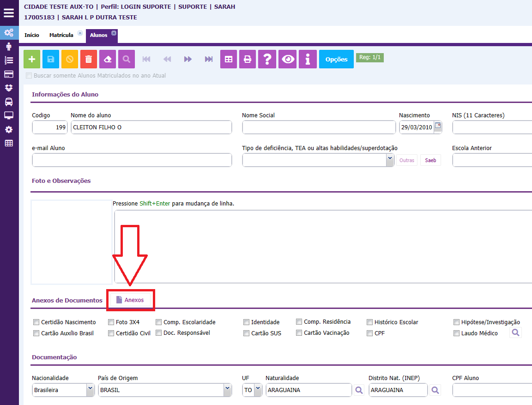The image size is (532, 405).
Task: Click the eraser clear fields icon
Action: [108, 59]
